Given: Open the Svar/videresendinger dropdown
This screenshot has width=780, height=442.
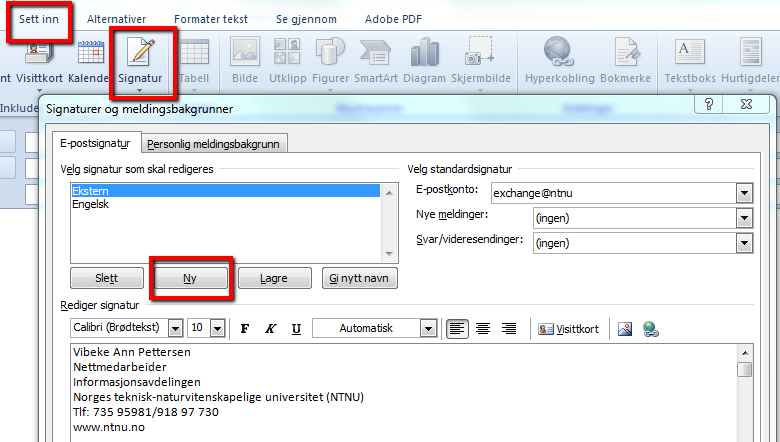Looking at the screenshot, I should (x=744, y=243).
